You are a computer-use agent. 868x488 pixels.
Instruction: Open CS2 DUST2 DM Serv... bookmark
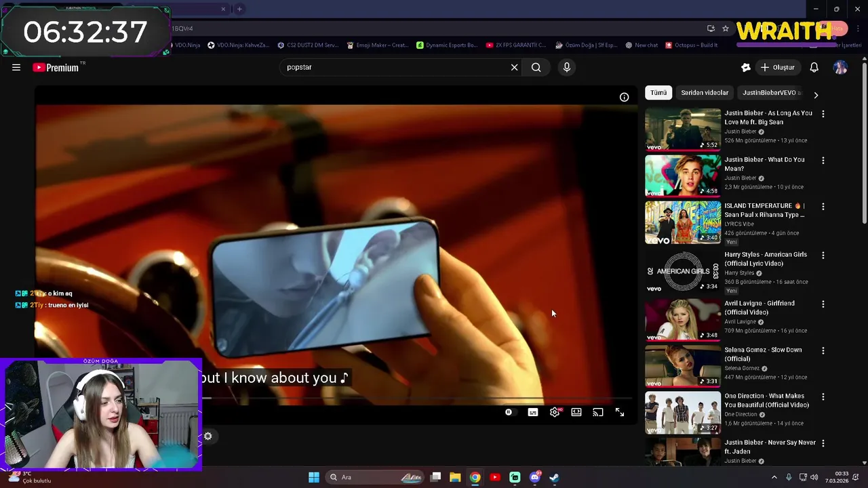(307, 45)
